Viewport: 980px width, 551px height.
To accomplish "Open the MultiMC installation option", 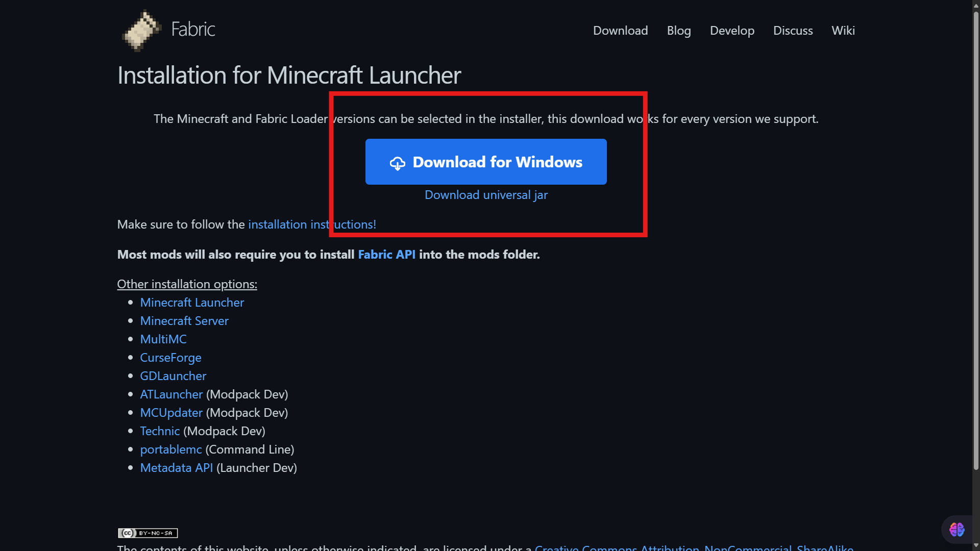I will pos(163,339).
